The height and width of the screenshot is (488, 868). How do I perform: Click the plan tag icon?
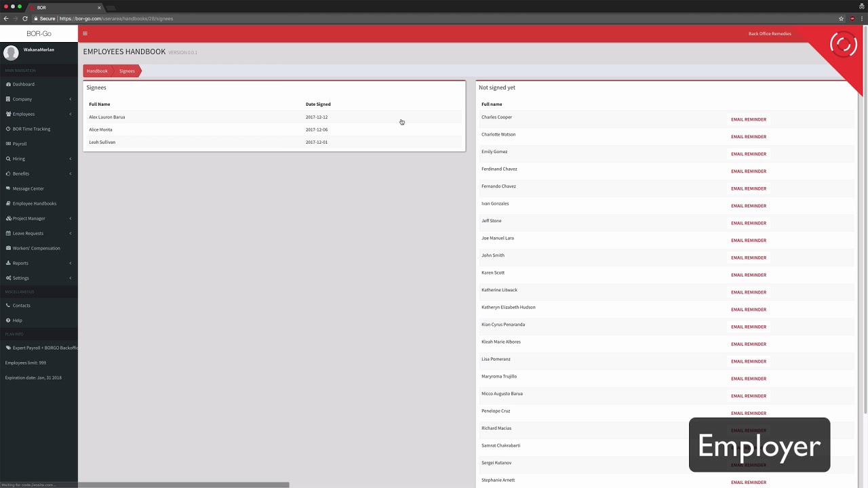pyautogui.click(x=8, y=348)
